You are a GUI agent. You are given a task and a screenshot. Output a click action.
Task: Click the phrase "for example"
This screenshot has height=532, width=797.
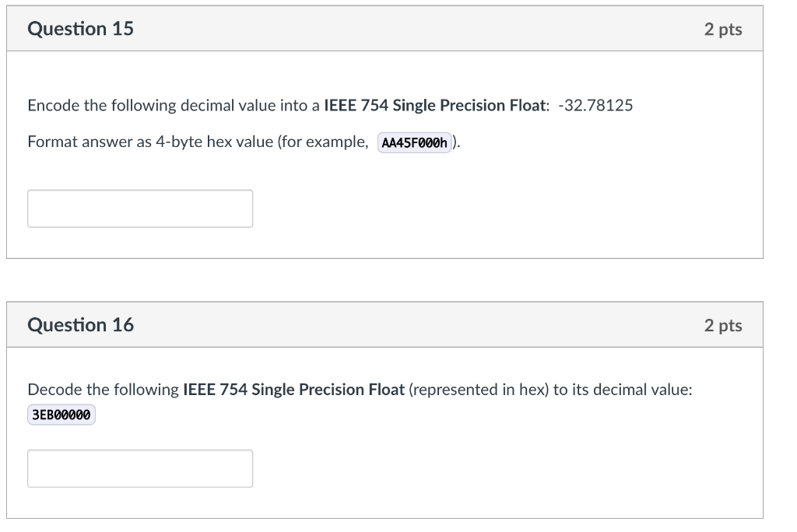click(333, 142)
